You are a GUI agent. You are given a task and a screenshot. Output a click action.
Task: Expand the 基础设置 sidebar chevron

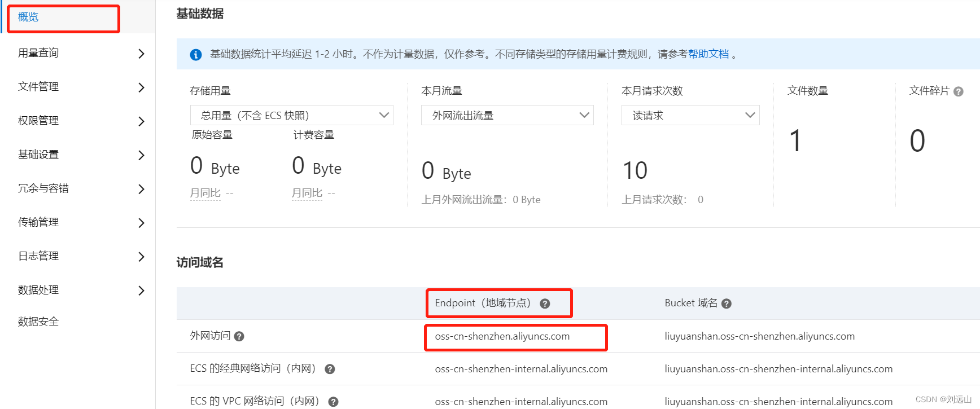click(x=141, y=155)
